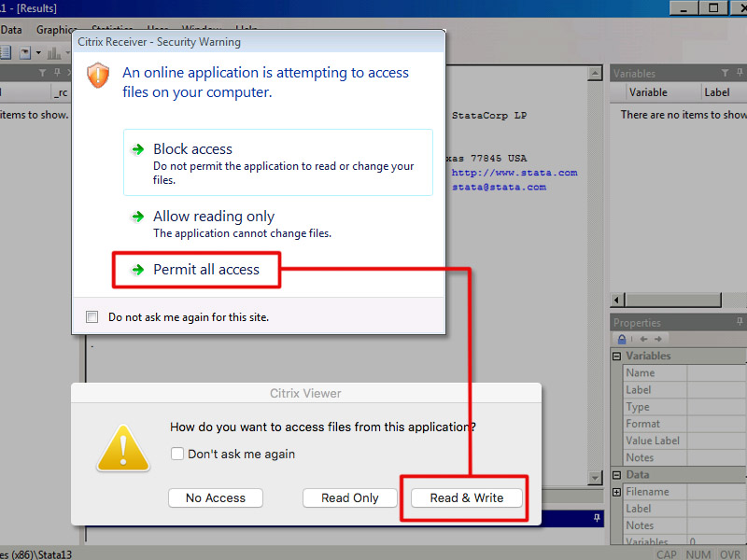Open the http://www.stata.com link
This screenshot has width=747, height=560.
click(x=514, y=173)
